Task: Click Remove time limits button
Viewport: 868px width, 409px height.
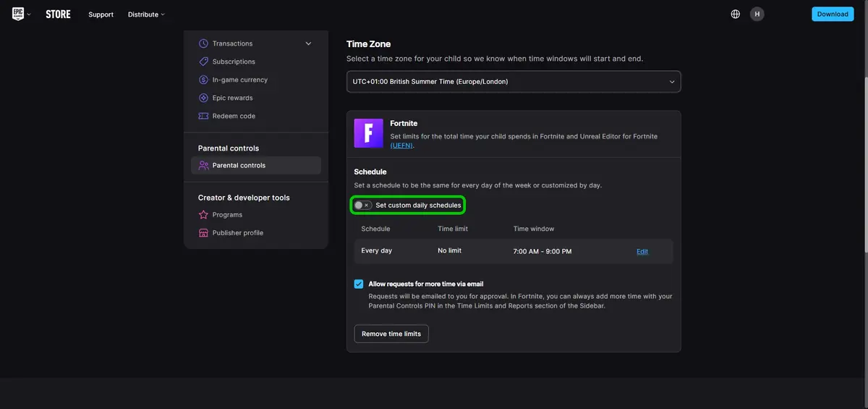Action: (391, 334)
